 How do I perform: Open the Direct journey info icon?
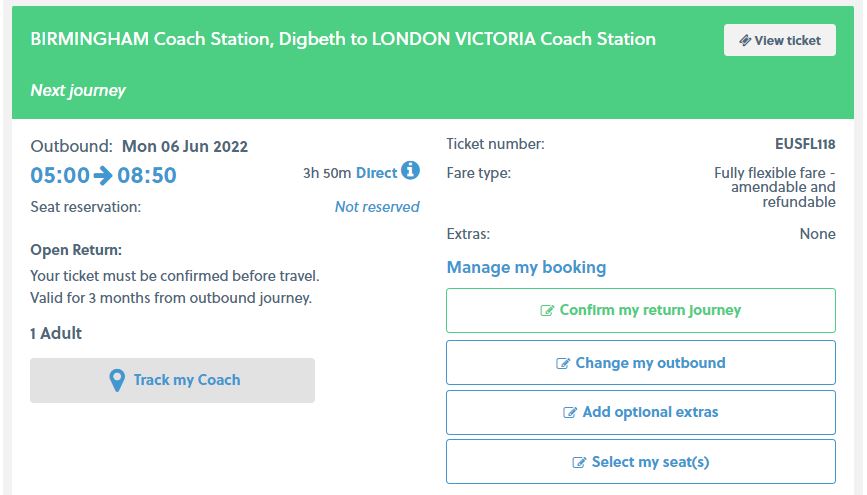410,170
